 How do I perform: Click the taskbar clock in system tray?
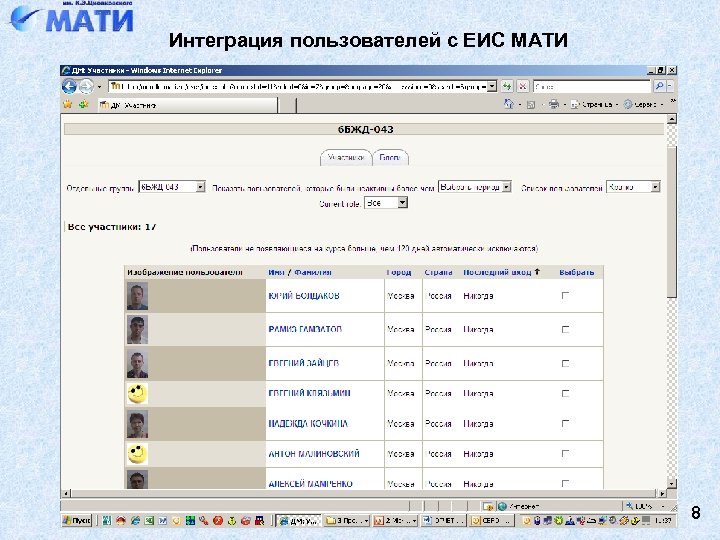tap(663, 520)
